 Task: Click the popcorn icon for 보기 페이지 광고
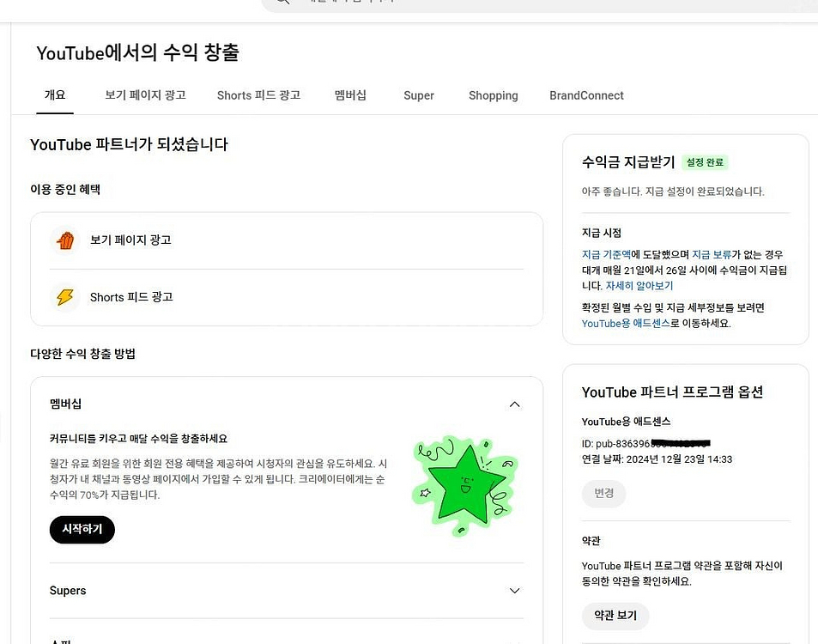65,240
